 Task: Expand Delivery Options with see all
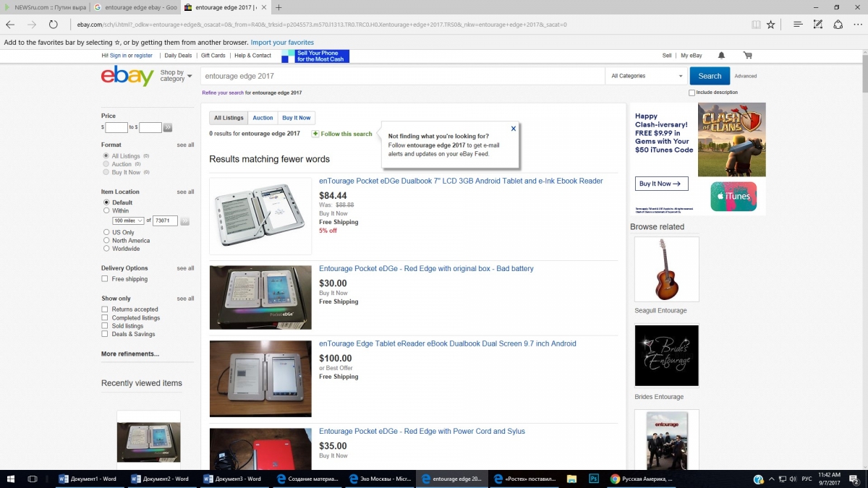pos(185,268)
